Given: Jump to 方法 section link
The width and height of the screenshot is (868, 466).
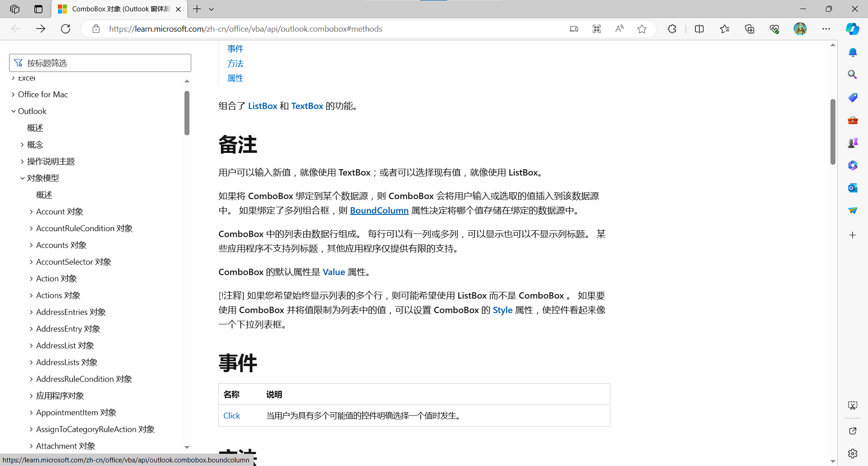Looking at the screenshot, I should tap(235, 64).
